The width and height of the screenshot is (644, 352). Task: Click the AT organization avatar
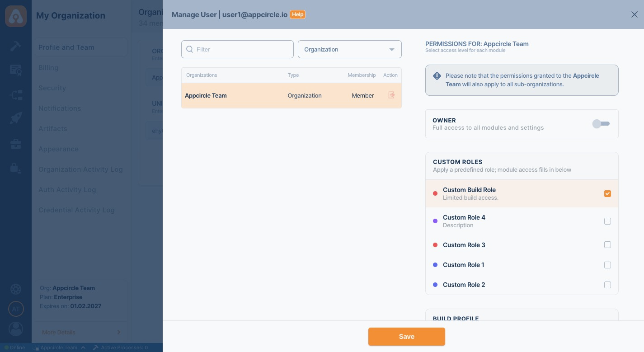tap(16, 309)
